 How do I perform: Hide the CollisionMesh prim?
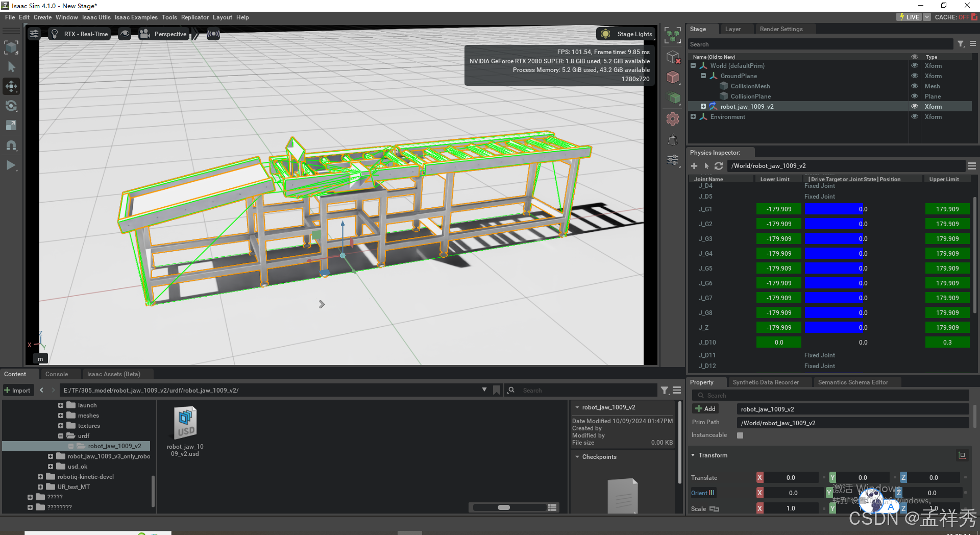[x=915, y=86]
